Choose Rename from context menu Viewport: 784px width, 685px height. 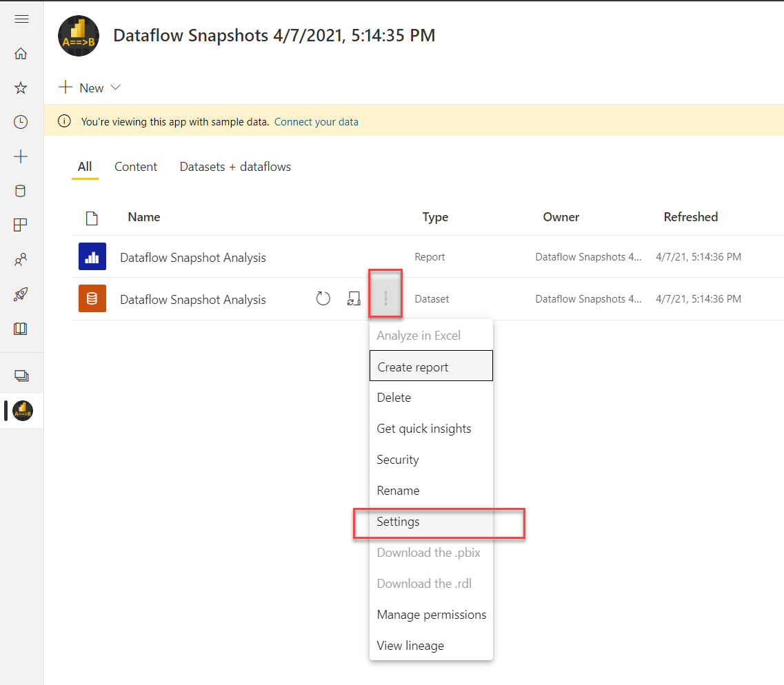[x=431, y=491]
